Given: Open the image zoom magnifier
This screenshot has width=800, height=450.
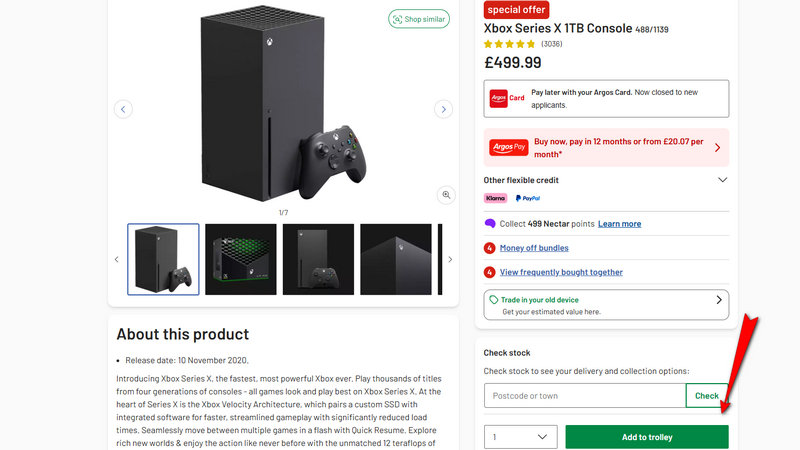Looking at the screenshot, I should (x=447, y=194).
